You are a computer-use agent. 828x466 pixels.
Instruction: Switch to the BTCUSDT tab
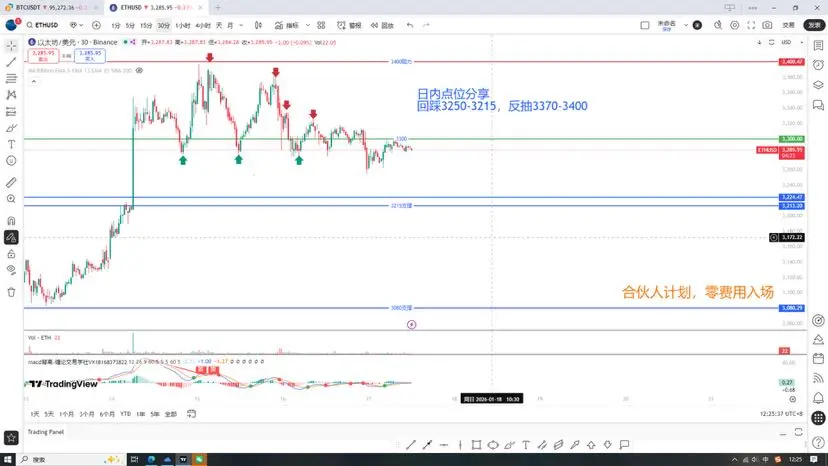[52, 7]
